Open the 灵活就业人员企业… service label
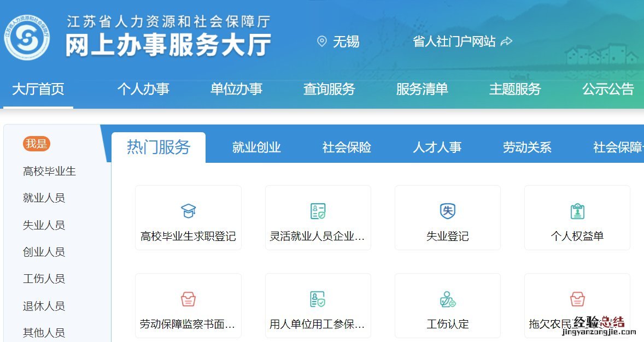 [x=317, y=237]
